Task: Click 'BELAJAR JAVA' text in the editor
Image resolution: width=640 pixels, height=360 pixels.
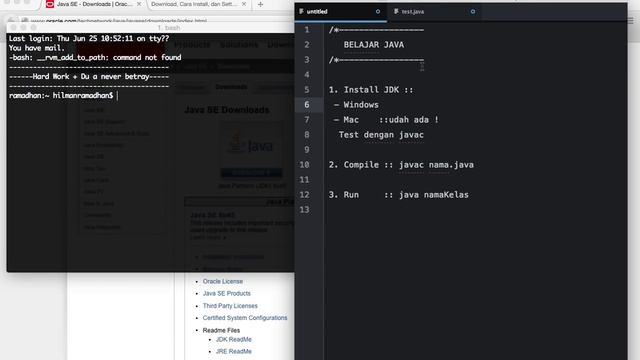Action: (373, 45)
